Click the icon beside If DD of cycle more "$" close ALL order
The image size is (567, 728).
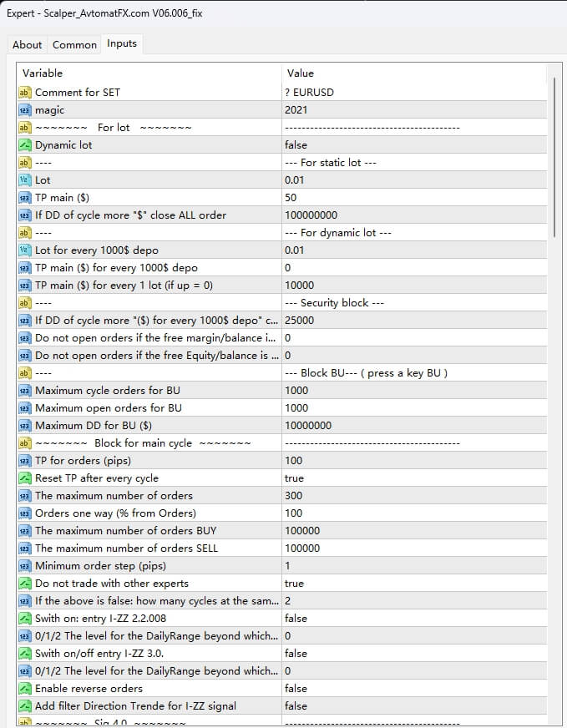point(24,215)
